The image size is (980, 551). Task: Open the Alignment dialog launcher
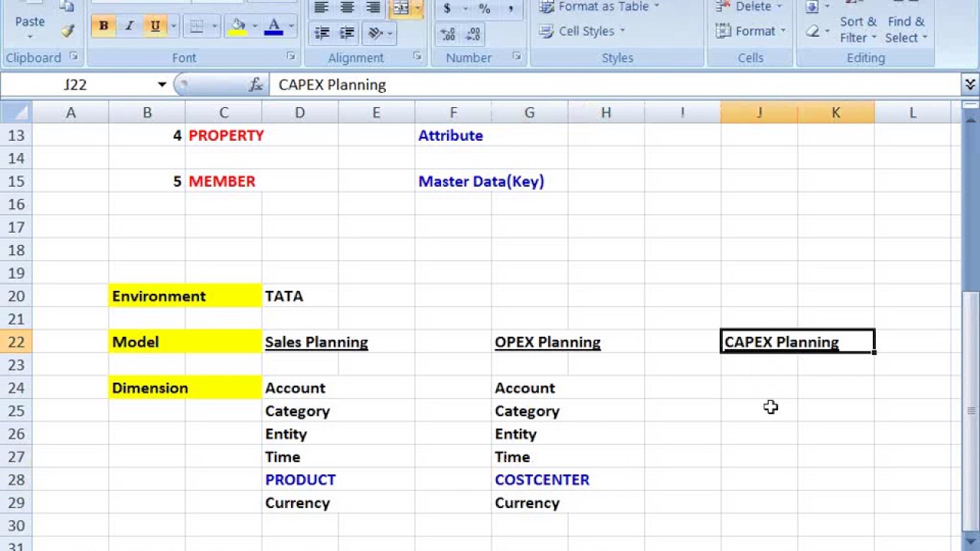coord(417,57)
